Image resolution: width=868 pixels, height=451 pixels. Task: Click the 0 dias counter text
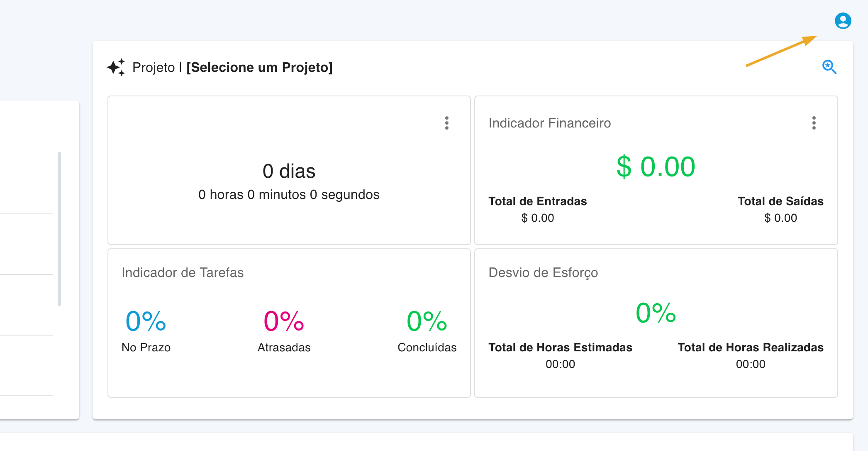click(x=289, y=171)
